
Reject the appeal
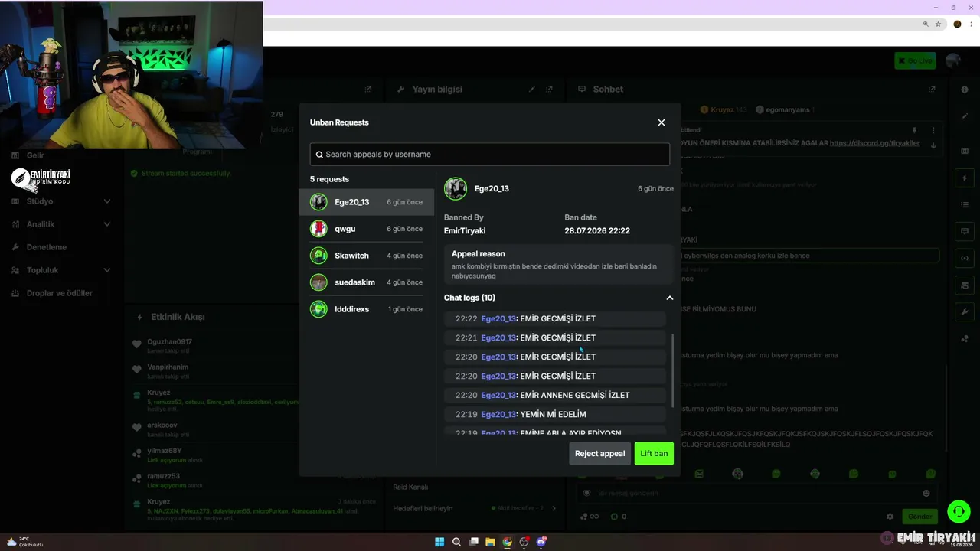[x=600, y=453]
